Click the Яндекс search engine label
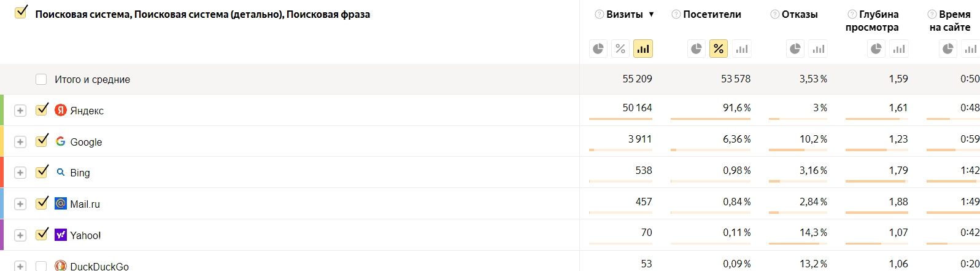Screen dimensions: 980x271 pos(87,111)
